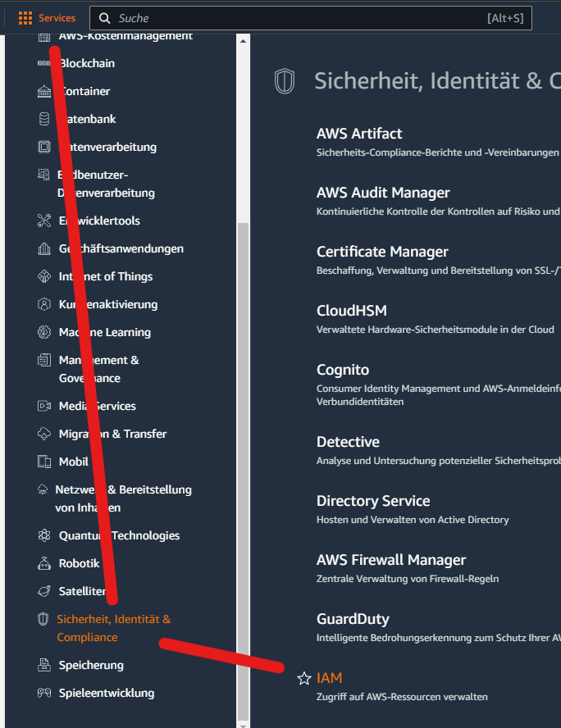This screenshot has height=728, width=561.
Task: Click the Sicherheit, Identität & Compliance shield icon
Action: coord(43,619)
